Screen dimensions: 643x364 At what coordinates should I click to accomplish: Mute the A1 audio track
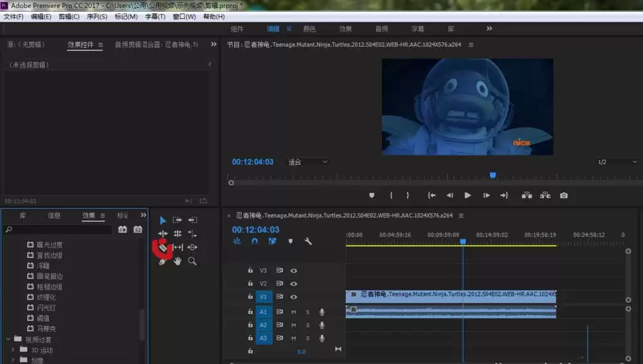click(294, 312)
